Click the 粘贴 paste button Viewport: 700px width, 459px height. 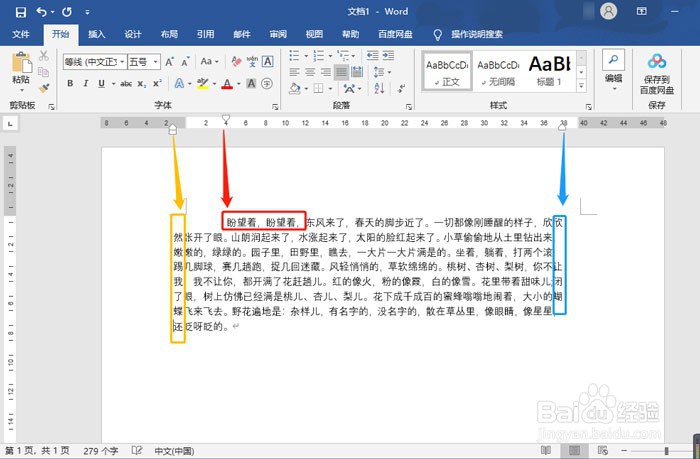coord(21,71)
